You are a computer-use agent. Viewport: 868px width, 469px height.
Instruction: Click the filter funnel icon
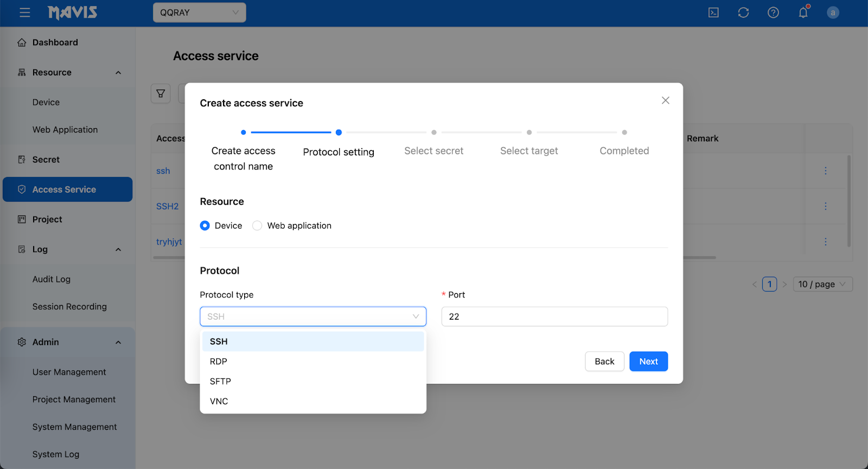(161, 93)
